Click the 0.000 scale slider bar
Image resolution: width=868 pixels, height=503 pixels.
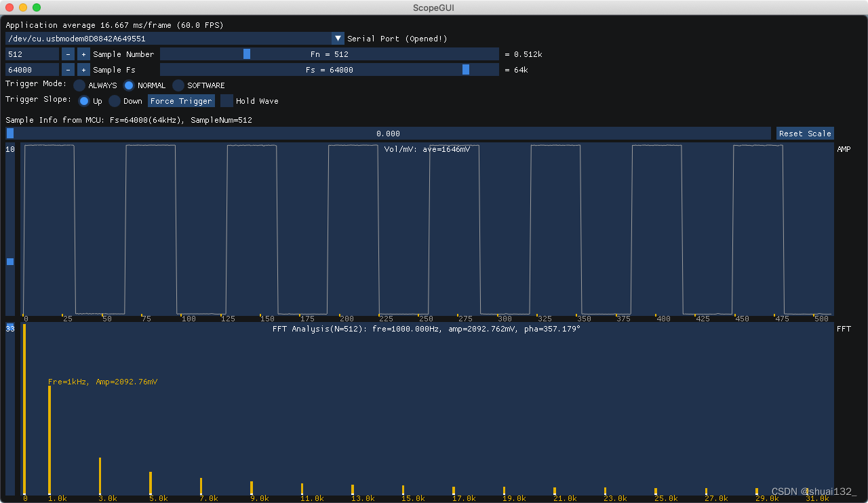[388, 134]
